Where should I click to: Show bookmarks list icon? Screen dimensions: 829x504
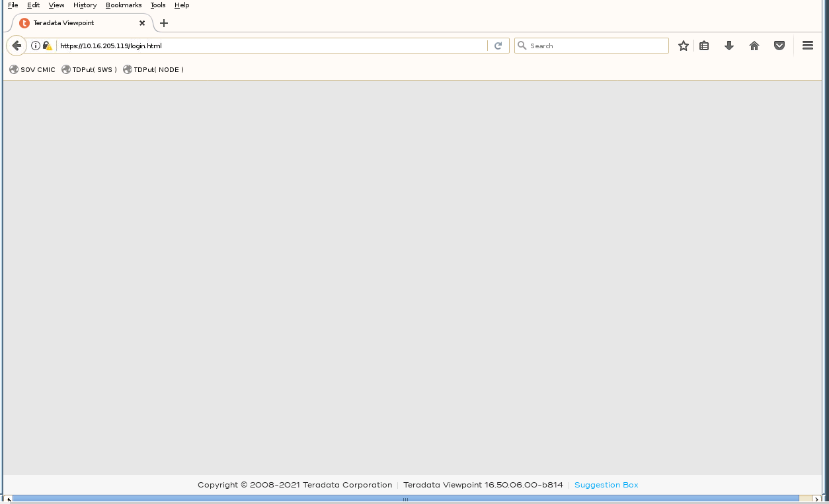pyautogui.click(x=704, y=46)
